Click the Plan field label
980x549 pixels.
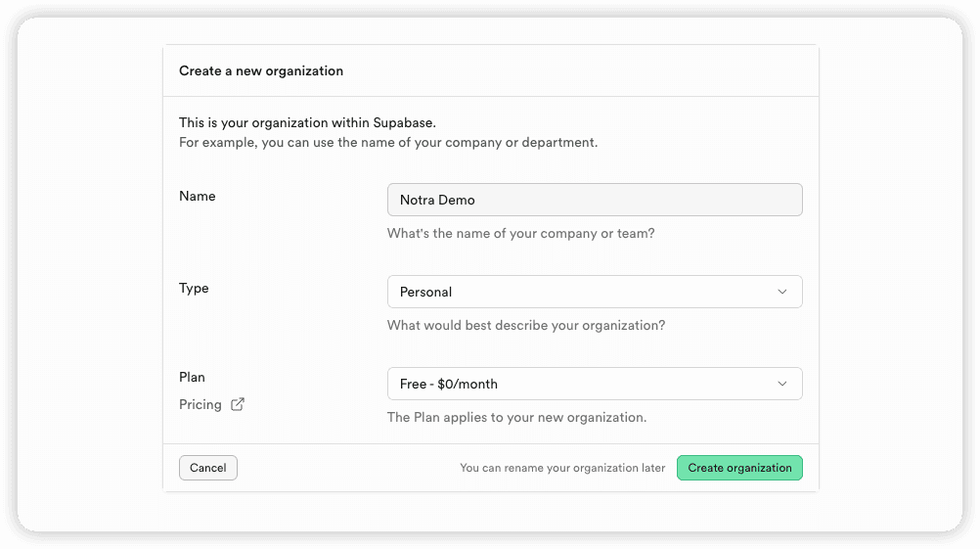192,377
